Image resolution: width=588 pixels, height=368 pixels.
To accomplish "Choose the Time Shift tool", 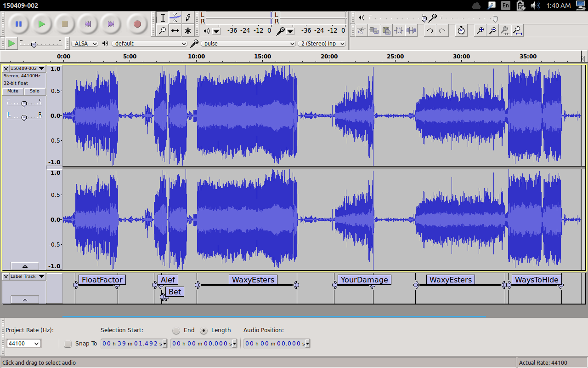I will (x=175, y=31).
